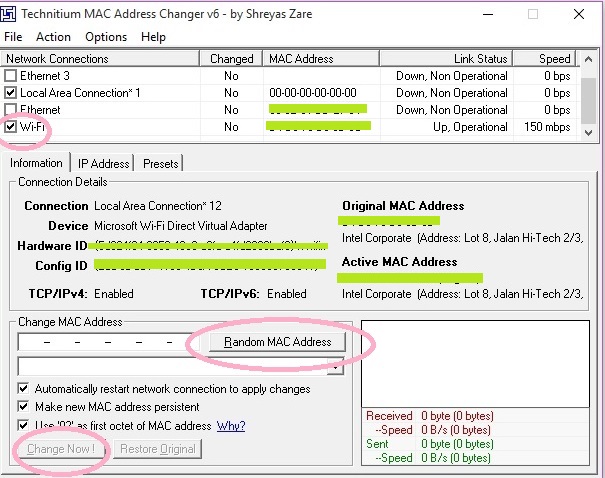
Task: Click the 150 mbps speed cell
Action: pos(547,127)
